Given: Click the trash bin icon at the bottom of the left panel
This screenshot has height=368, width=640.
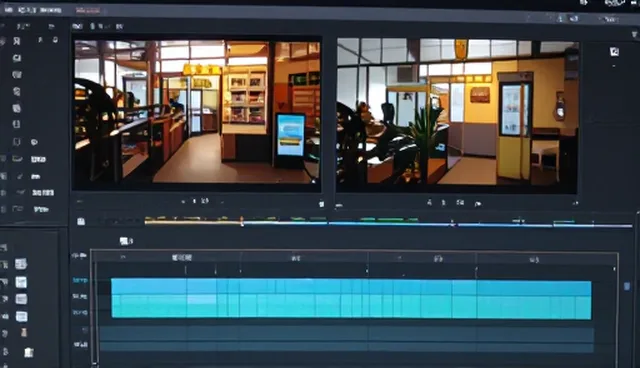Looking at the screenshot, I should tap(28, 352).
